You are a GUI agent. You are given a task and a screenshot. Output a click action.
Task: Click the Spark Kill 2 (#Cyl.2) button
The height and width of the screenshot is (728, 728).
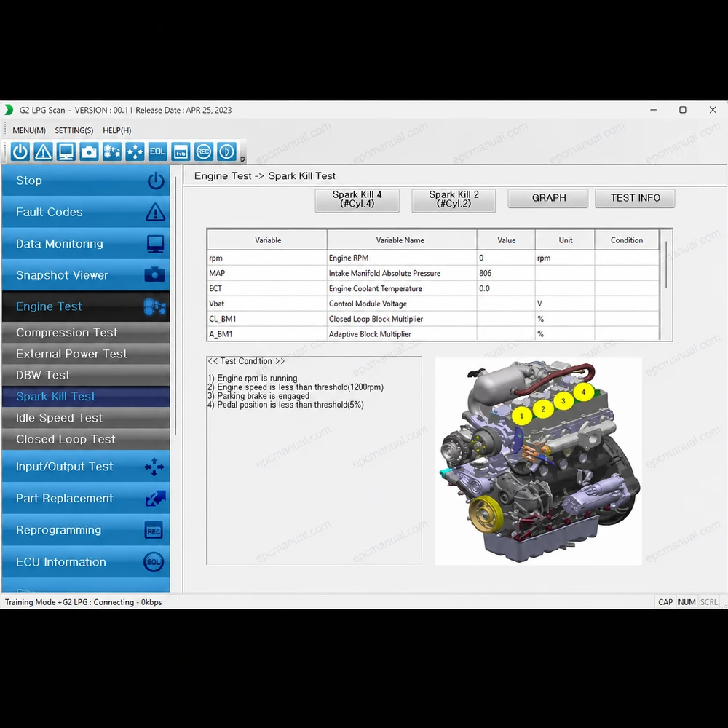click(454, 199)
